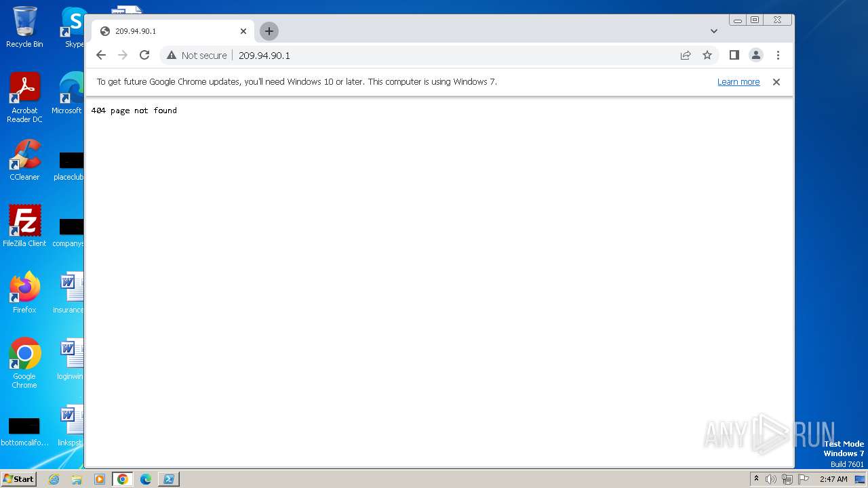Launch CCleaner from the desktop
Screen dimensions: 868x488
(x=24, y=161)
